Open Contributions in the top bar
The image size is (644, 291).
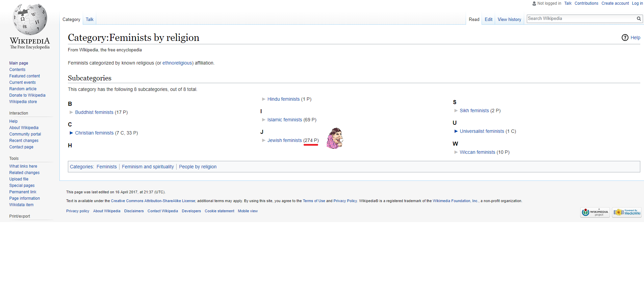point(586,3)
